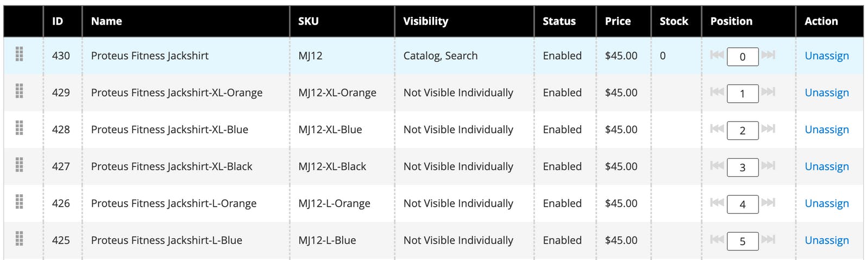Unassign Proteus Fitness Jackshirt-XL-Orange

point(827,92)
